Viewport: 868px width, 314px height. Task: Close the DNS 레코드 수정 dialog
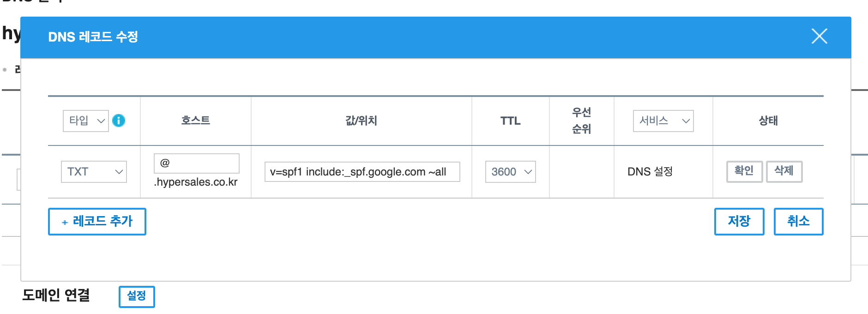(x=819, y=36)
